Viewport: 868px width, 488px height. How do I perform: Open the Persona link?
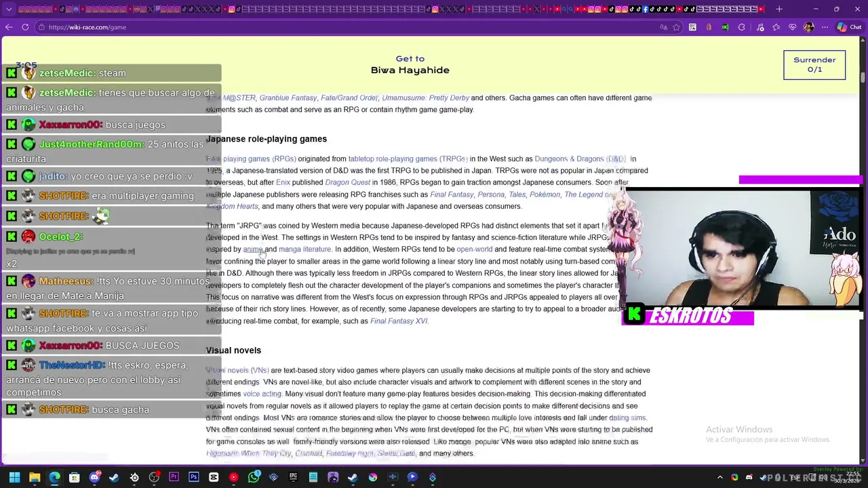pyautogui.click(x=491, y=195)
